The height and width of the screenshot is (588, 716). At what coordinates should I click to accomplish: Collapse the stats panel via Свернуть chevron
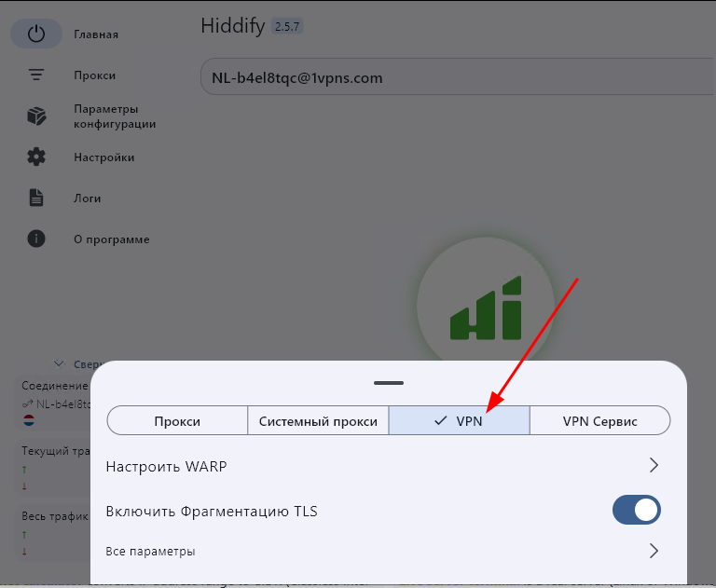[60, 364]
